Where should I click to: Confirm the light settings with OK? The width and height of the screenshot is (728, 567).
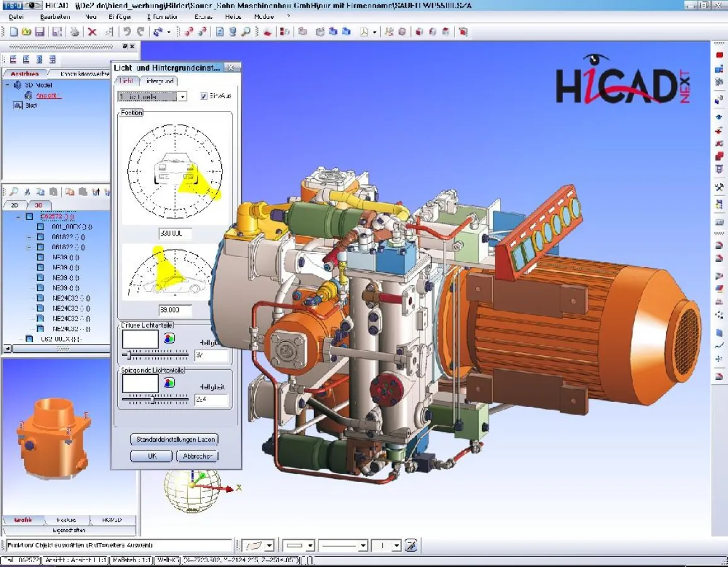click(151, 455)
